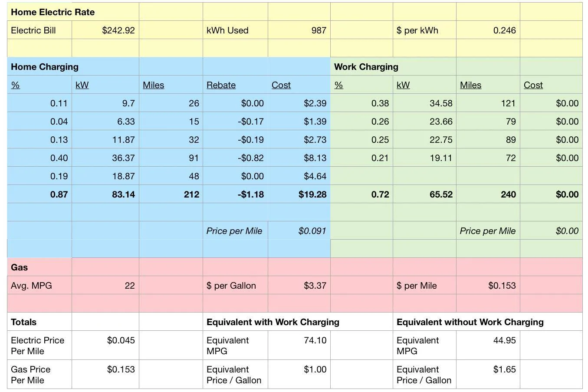The width and height of the screenshot is (588, 392).
Task: Click the rebate cell showing -$0.82
Action: click(235, 158)
